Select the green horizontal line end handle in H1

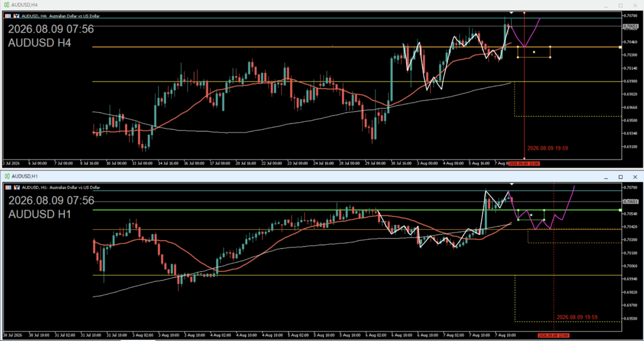coord(619,210)
